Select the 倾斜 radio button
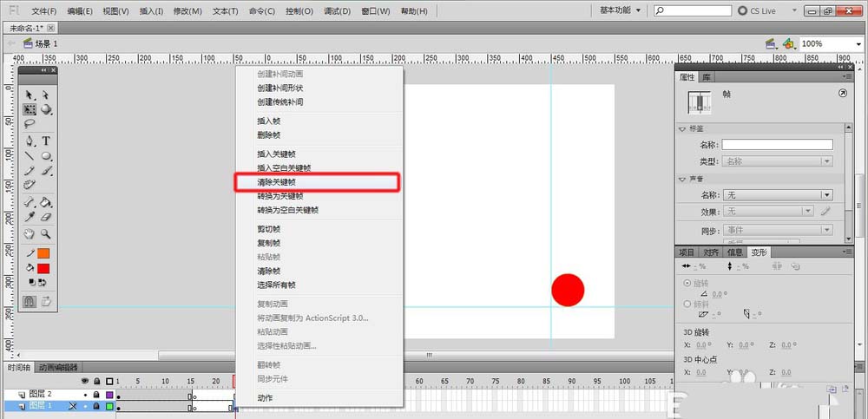 (687, 304)
